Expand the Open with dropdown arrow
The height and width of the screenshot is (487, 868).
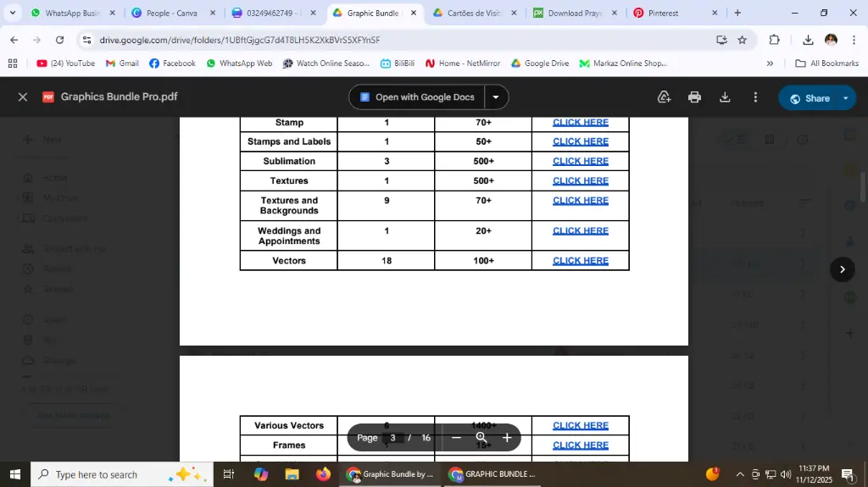496,97
